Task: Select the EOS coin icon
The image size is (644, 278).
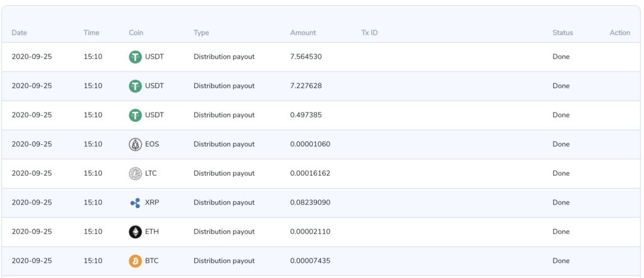Action: (135, 144)
